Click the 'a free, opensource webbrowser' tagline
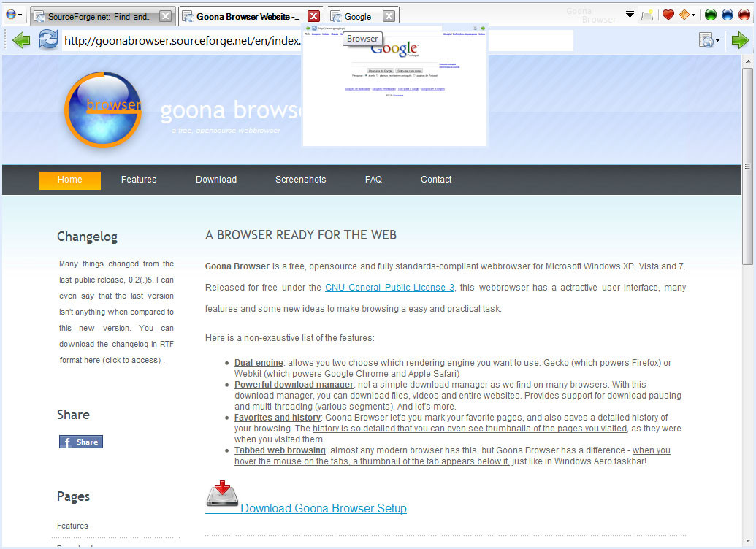The image size is (756, 549). point(226,131)
